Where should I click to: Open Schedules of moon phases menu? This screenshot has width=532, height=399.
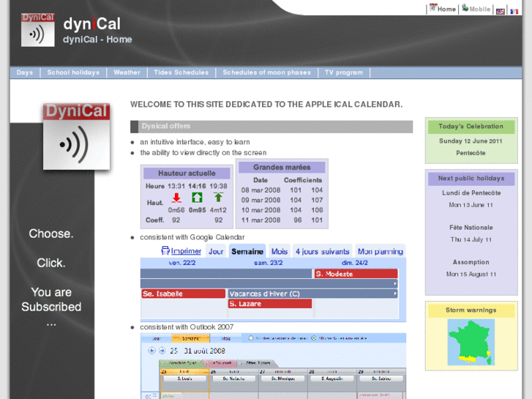(266, 72)
